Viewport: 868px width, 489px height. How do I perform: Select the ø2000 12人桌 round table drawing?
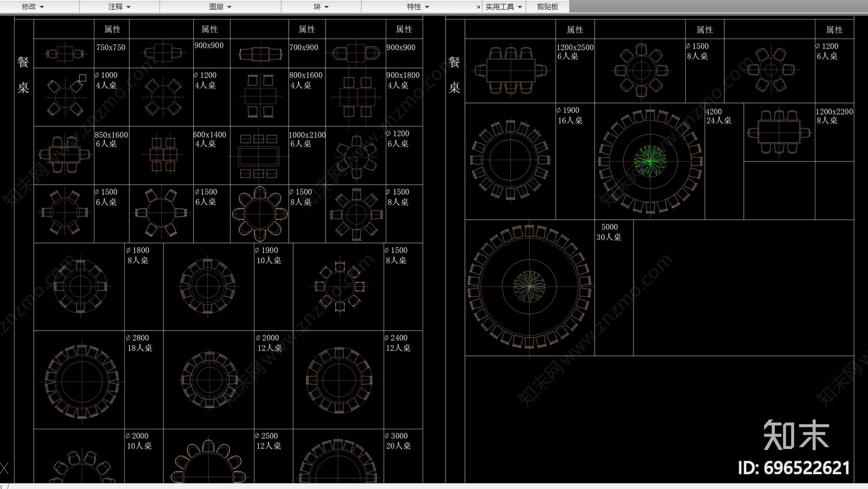pyautogui.click(x=209, y=379)
